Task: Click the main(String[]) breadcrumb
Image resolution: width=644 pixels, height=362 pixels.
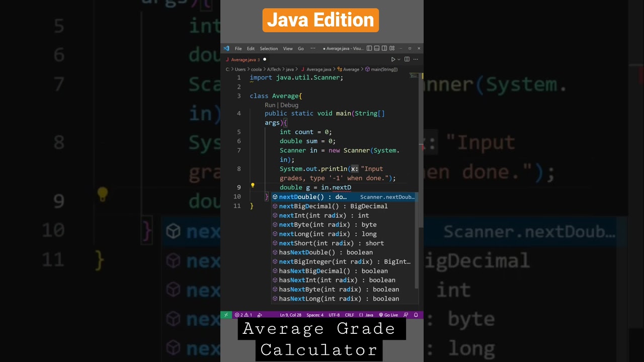Action: [381, 69]
